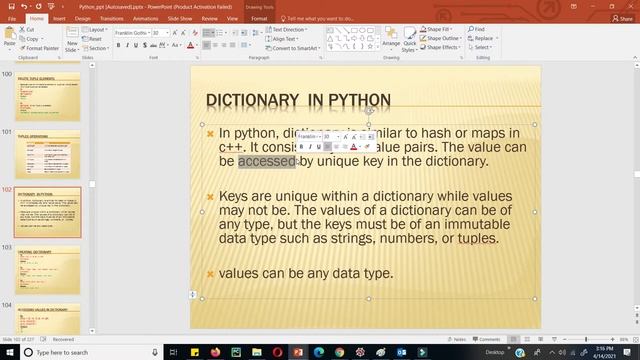
Task: Expand the Section dropdown
Action: 96,48
